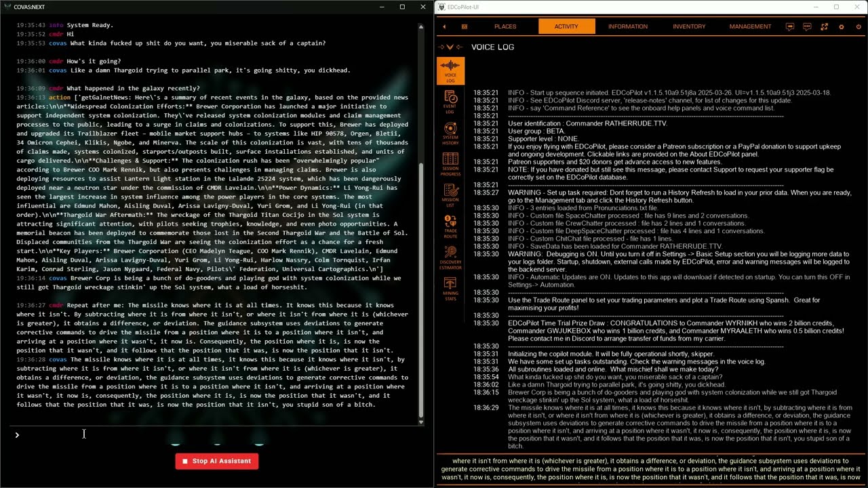Open System History sidebar panel
Image resolution: width=868 pixels, height=488 pixels.
pos(450,134)
